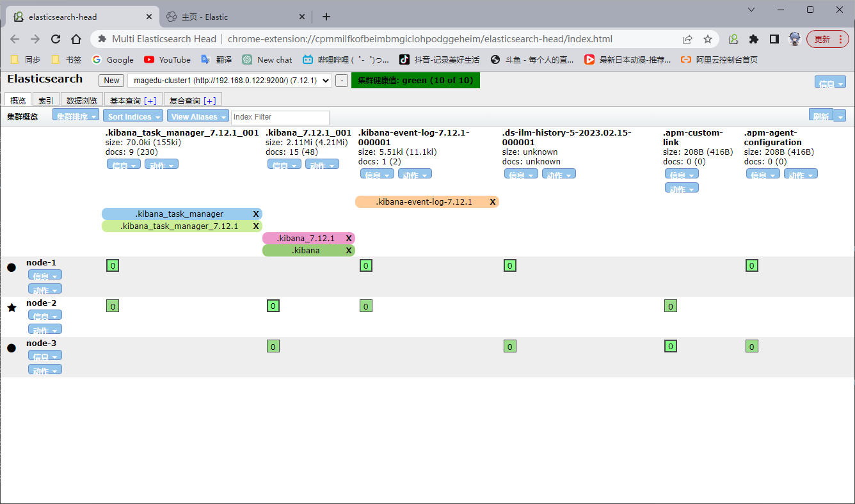
Task: Open the New chat bookmark
Action: (x=267, y=59)
